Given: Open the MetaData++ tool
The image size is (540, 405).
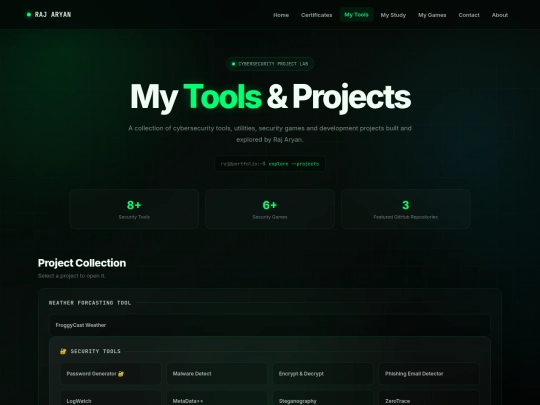Looking at the screenshot, I should [x=217, y=399].
